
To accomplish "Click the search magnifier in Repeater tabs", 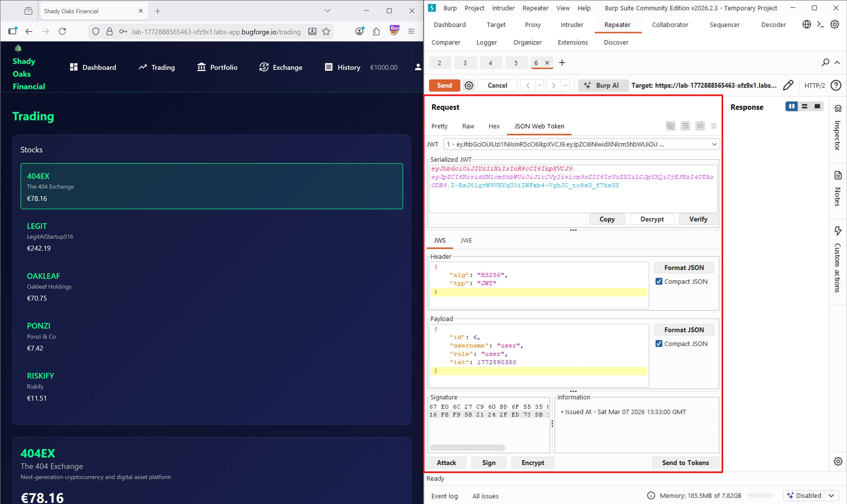I will [x=825, y=62].
